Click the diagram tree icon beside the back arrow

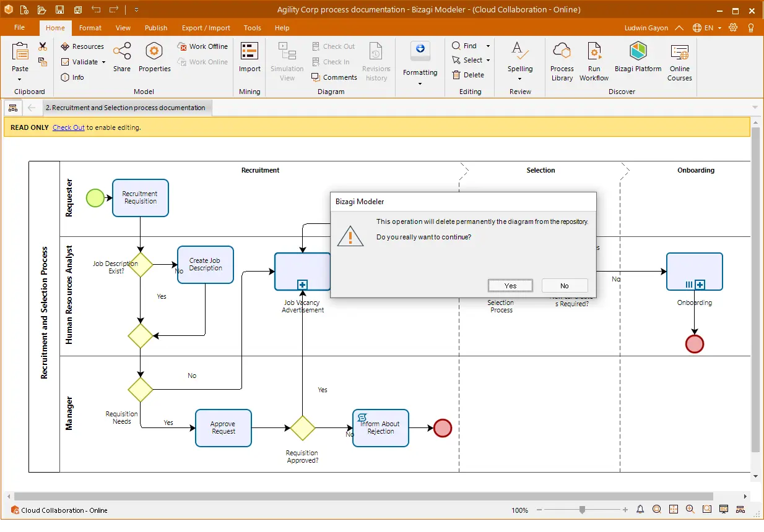[13, 108]
